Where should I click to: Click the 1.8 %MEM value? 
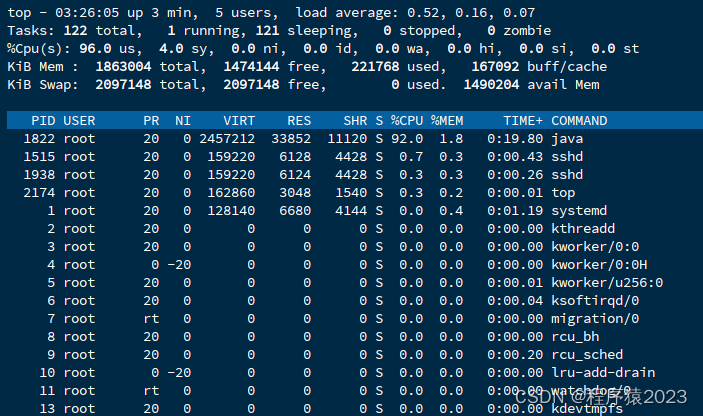coord(451,139)
